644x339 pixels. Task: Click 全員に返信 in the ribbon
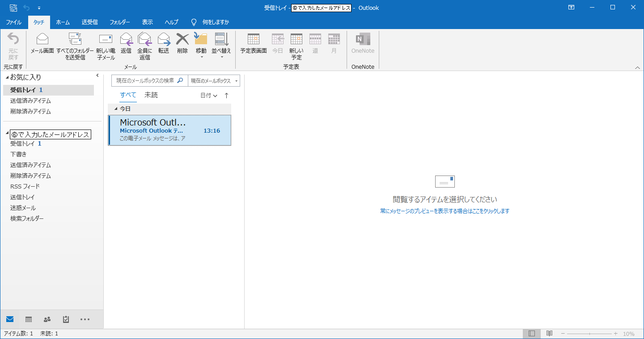(x=144, y=46)
